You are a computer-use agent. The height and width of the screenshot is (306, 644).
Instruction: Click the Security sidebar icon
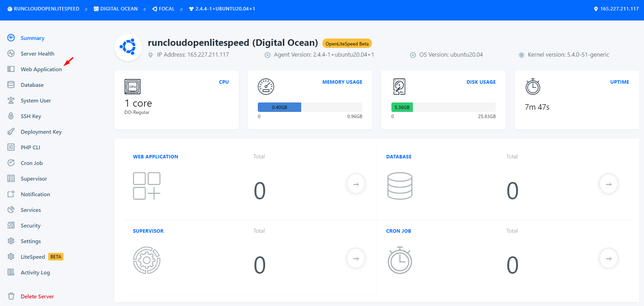(x=11, y=225)
